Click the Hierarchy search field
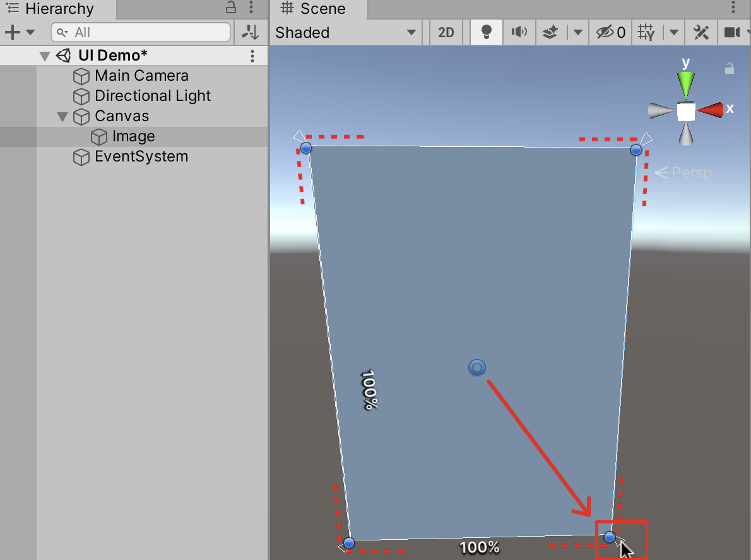Image resolution: width=751 pixels, height=560 pixels. [x=142, y=32]
